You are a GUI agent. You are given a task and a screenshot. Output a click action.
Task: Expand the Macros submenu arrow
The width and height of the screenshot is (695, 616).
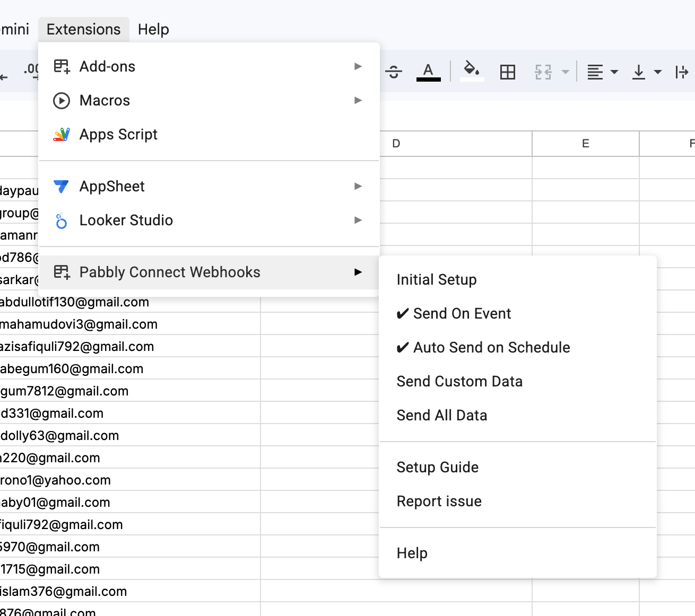(x=358, y=100)
